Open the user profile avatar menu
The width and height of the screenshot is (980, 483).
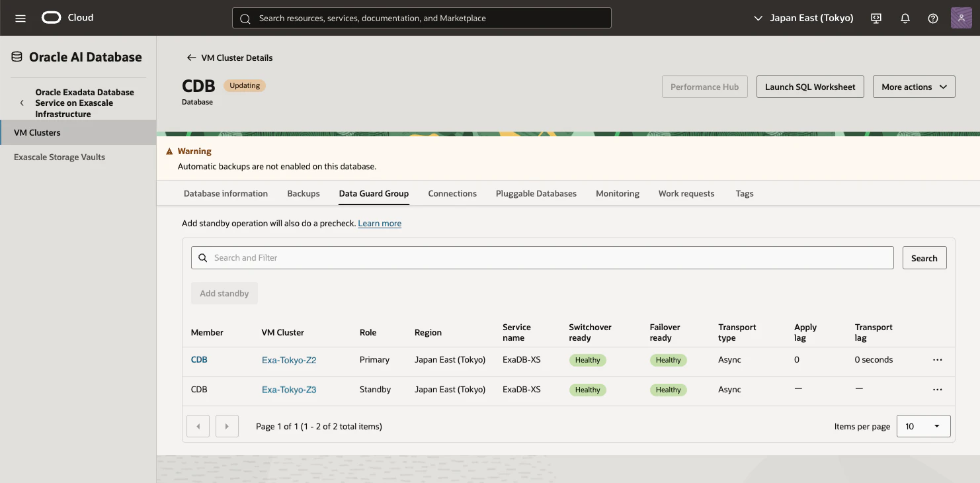961,18
